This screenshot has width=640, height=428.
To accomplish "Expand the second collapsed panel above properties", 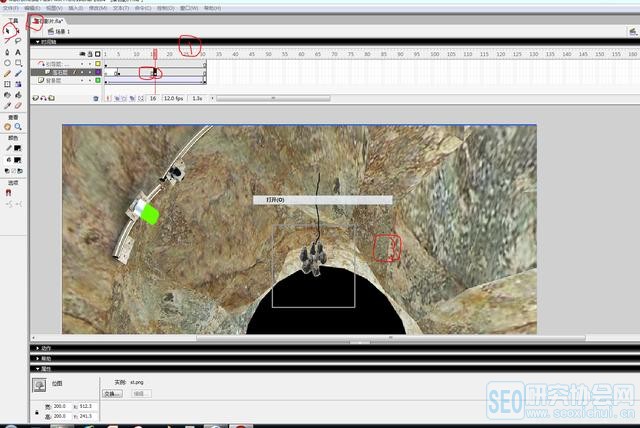I will [x=38, y=359].
